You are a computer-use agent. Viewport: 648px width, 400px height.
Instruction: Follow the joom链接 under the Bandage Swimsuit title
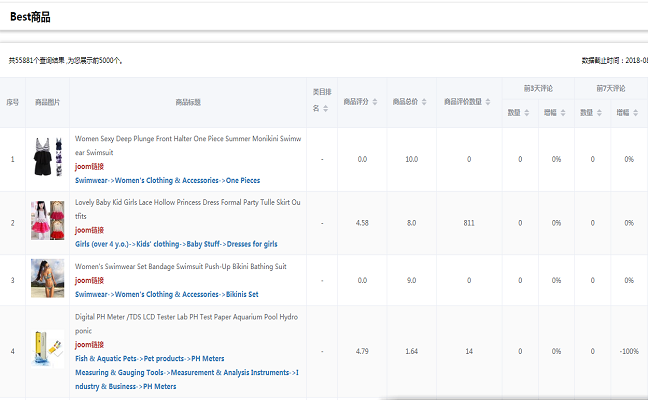[89, 281]
